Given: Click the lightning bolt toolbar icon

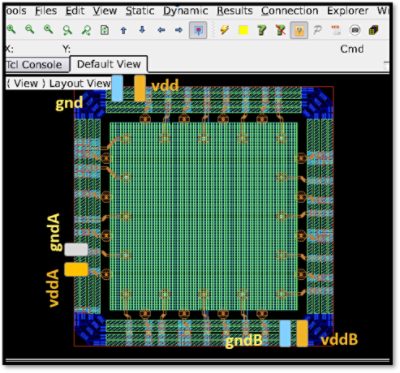Looking at the screenshot, I should point(225,30).
